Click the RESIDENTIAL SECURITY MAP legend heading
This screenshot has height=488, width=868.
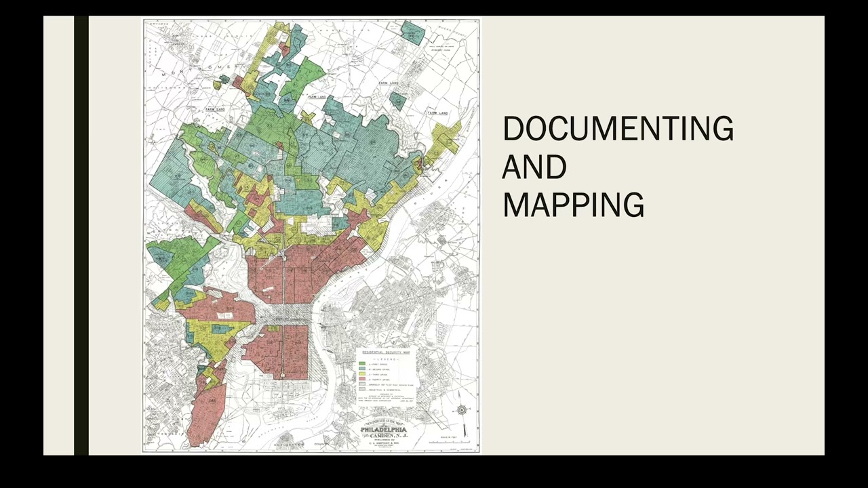(x=387, y=352)
